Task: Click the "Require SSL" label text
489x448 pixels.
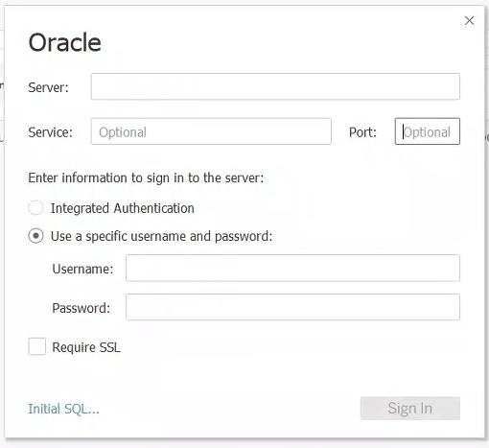Action: click(86, 347)
